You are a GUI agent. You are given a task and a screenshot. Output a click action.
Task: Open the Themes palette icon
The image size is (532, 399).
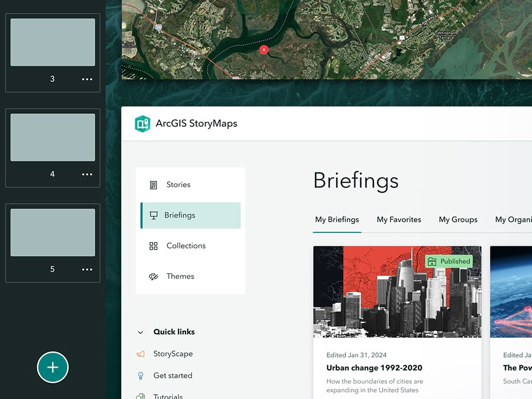153,277
